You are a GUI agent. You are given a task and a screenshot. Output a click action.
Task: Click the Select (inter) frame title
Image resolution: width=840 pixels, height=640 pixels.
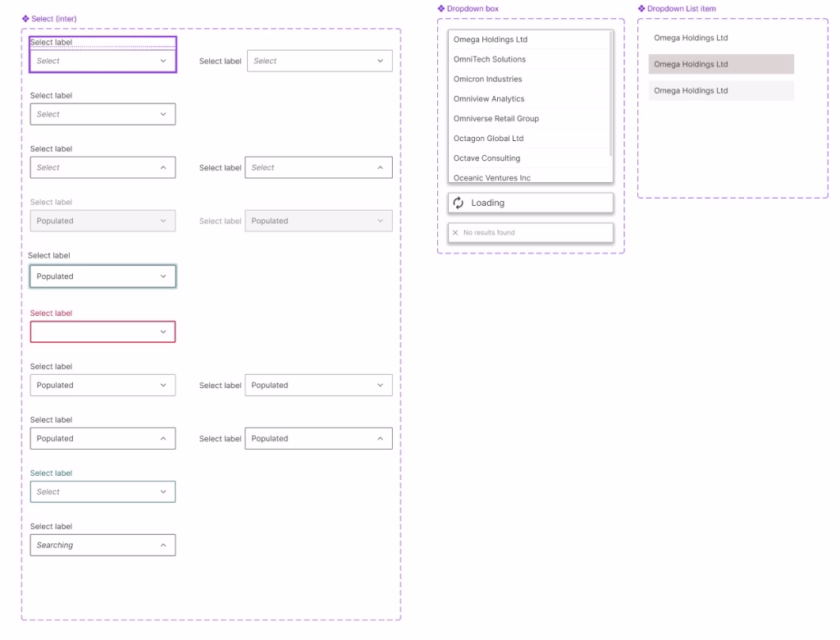[54, 19]
